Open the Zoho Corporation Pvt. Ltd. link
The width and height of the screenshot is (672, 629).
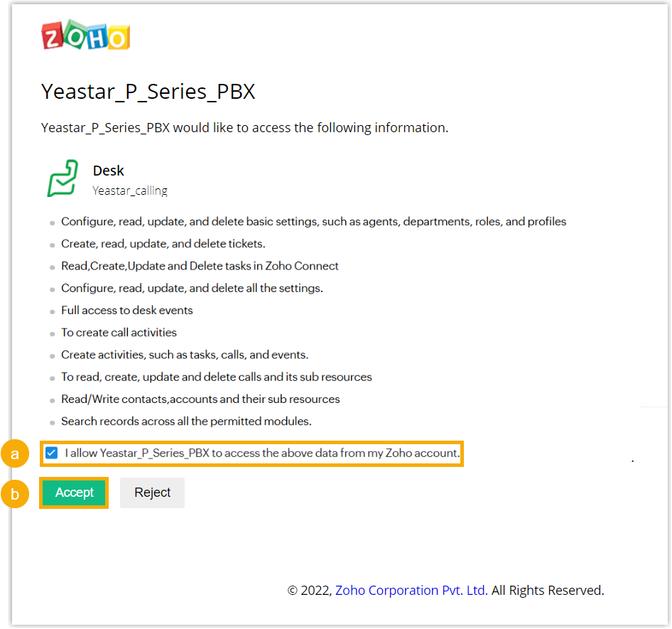coord(411,590)
